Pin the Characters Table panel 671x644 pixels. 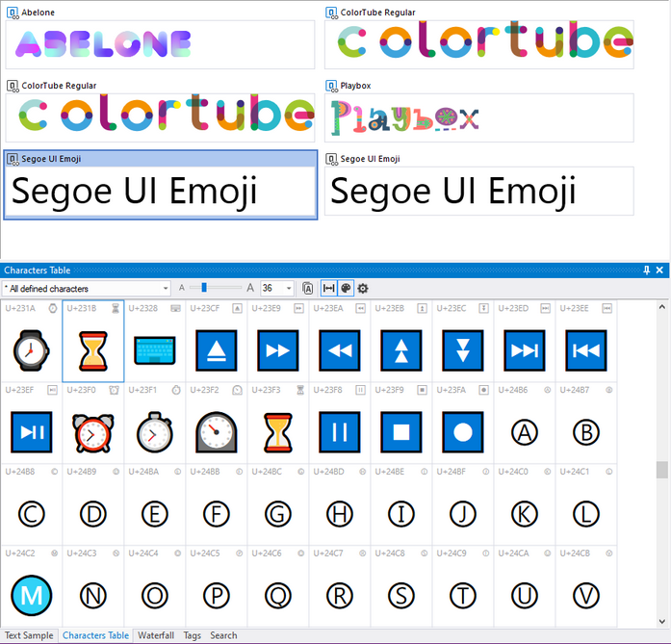pyautogui.click(x=647, y=270)
